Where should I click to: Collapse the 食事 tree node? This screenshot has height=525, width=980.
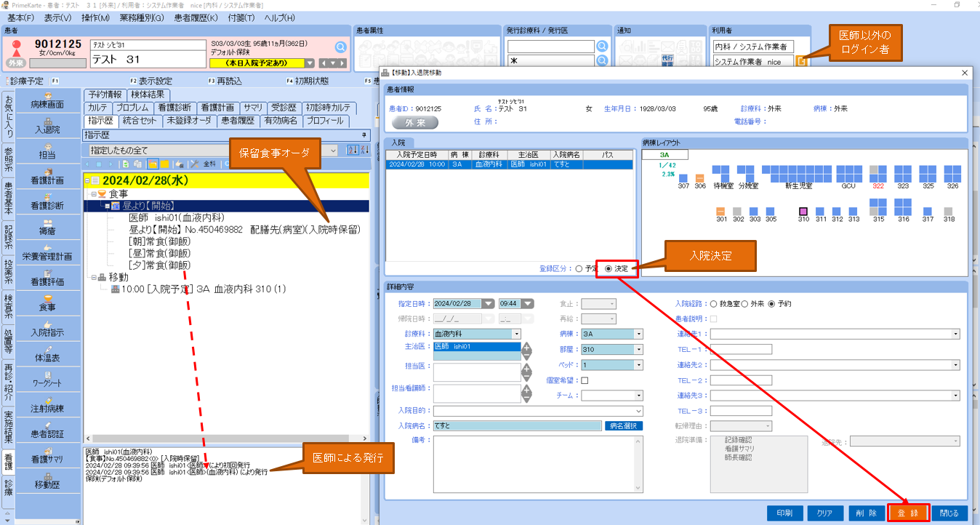point(93,194)
